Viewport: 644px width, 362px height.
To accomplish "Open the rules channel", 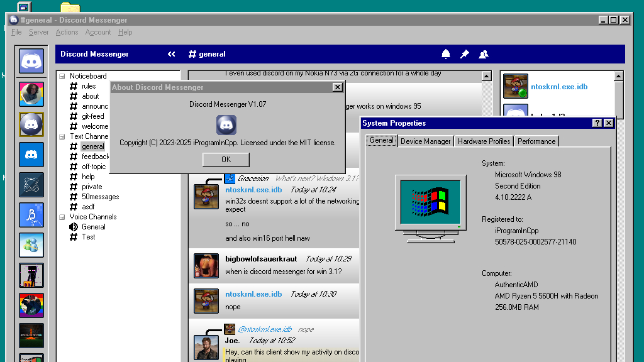I will (x=88, y=86).
